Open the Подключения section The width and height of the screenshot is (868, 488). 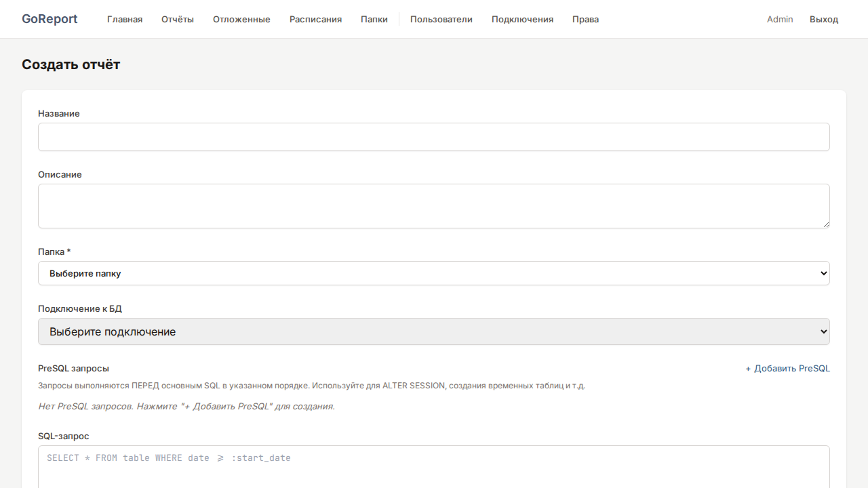coord(522,19)
